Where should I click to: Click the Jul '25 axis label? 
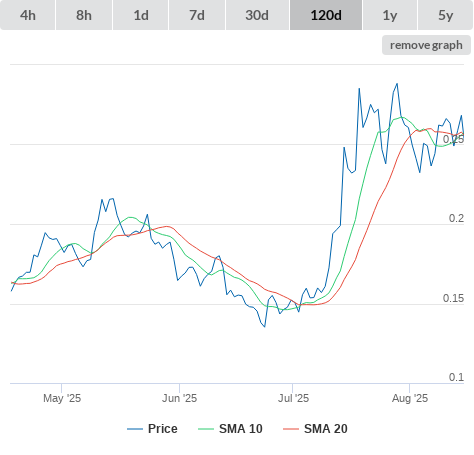coord(293,398)
